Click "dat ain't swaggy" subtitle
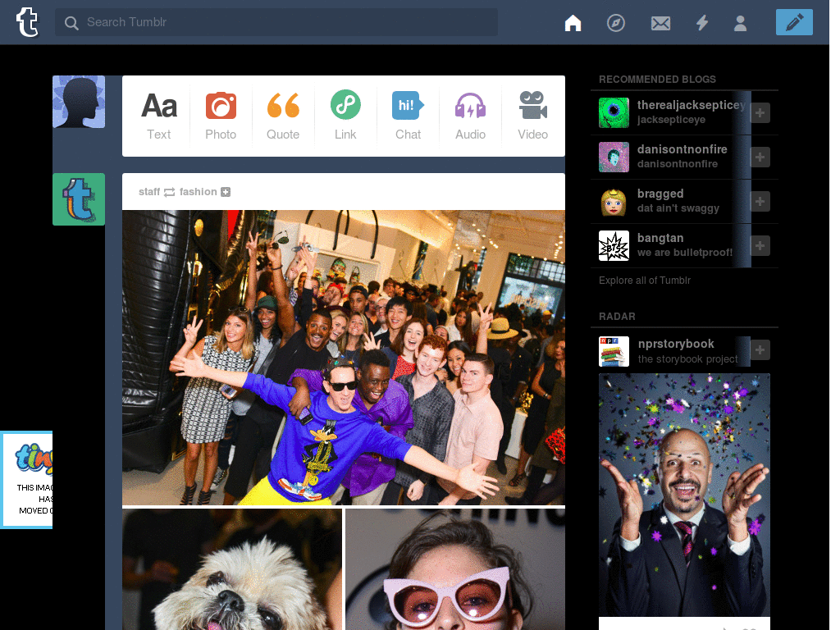This screenshot has height=630, width=840. coord(678,208)
